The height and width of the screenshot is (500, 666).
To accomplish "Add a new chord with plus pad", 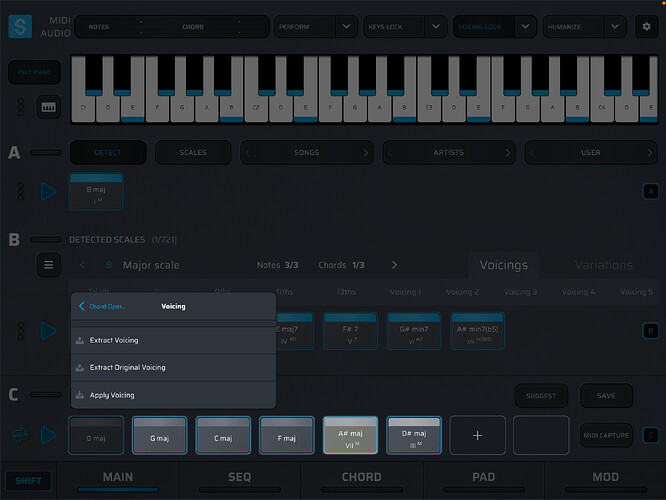I will click(477, 435).
